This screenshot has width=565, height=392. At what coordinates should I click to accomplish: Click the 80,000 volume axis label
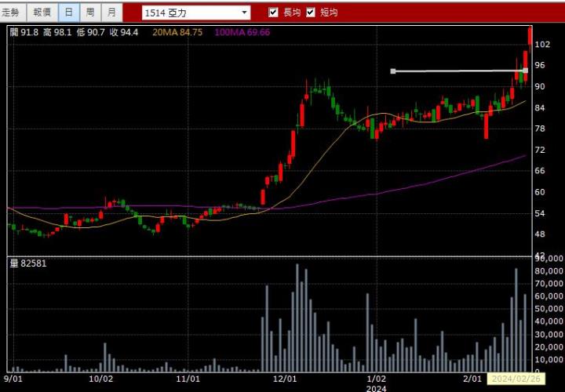(549, 270)
